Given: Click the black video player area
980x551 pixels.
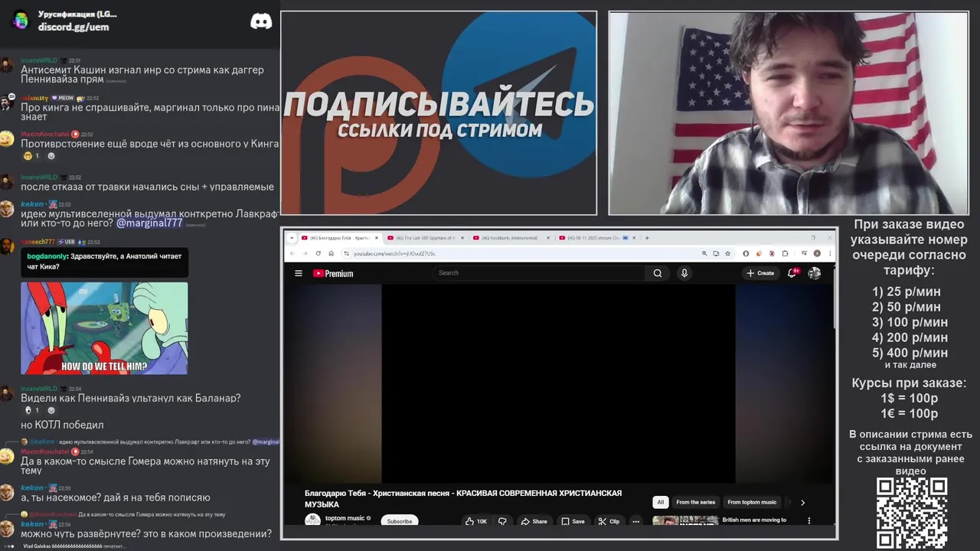Looking at the screenshot, I should [558, 384].
